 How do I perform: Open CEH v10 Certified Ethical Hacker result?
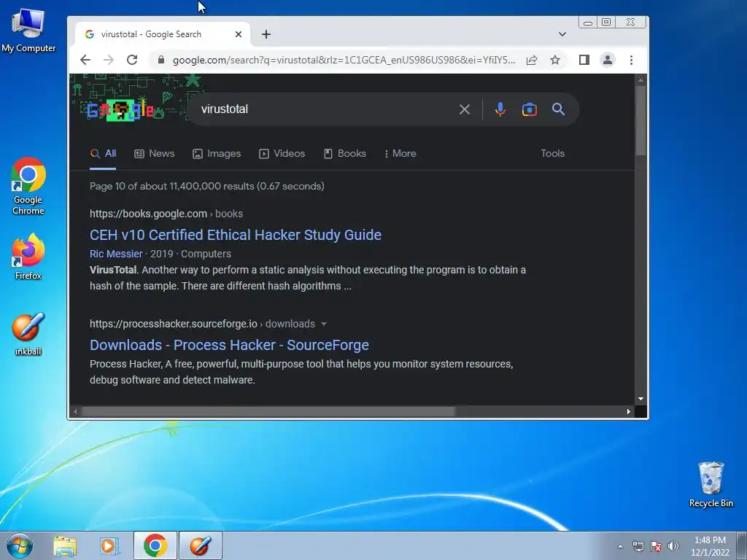coord(236,235)
